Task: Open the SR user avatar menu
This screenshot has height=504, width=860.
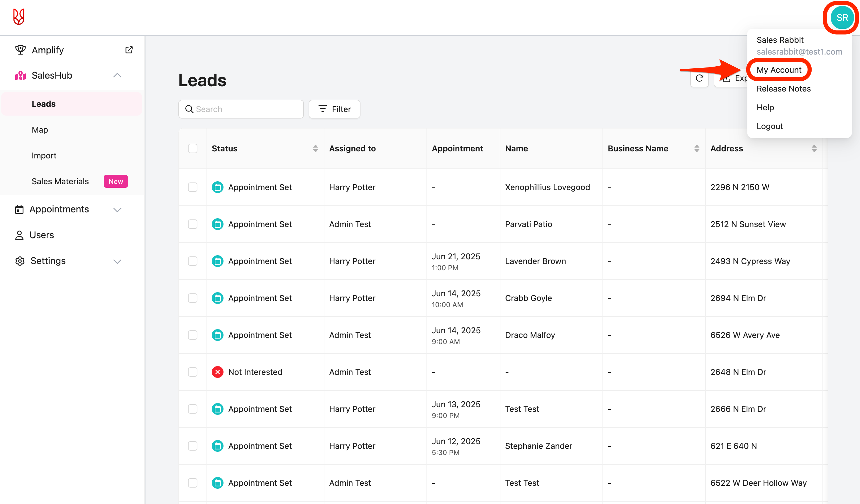Action: (x=841, y=18)
